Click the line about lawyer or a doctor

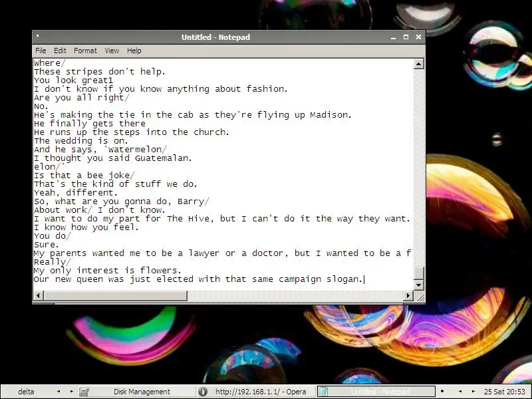point(223,253)
